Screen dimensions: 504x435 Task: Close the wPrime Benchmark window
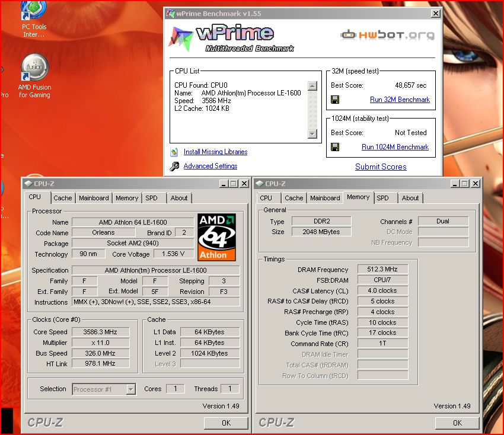[436, 14]
